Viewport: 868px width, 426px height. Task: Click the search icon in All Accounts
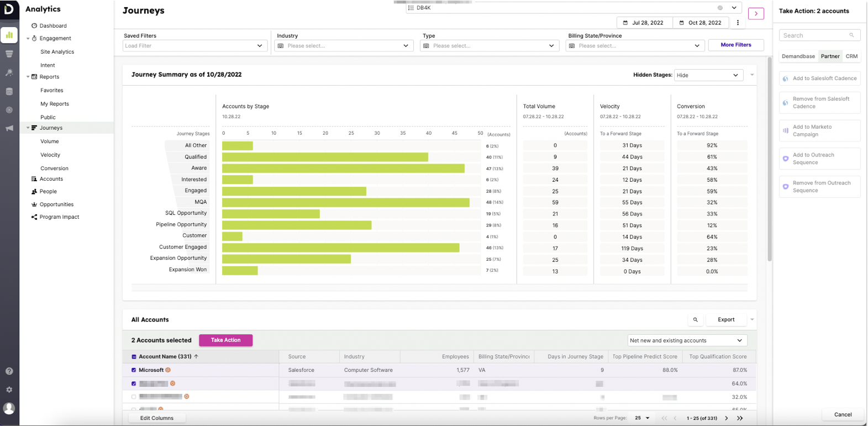[695, 319]
